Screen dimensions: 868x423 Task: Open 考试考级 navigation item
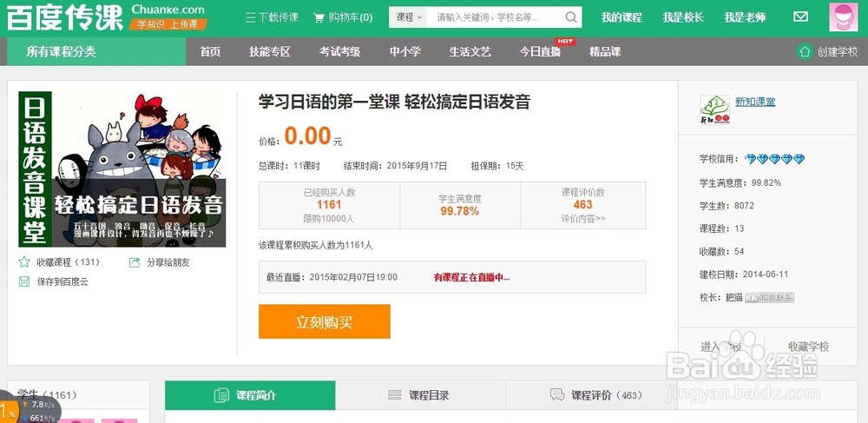pos(339,51)
